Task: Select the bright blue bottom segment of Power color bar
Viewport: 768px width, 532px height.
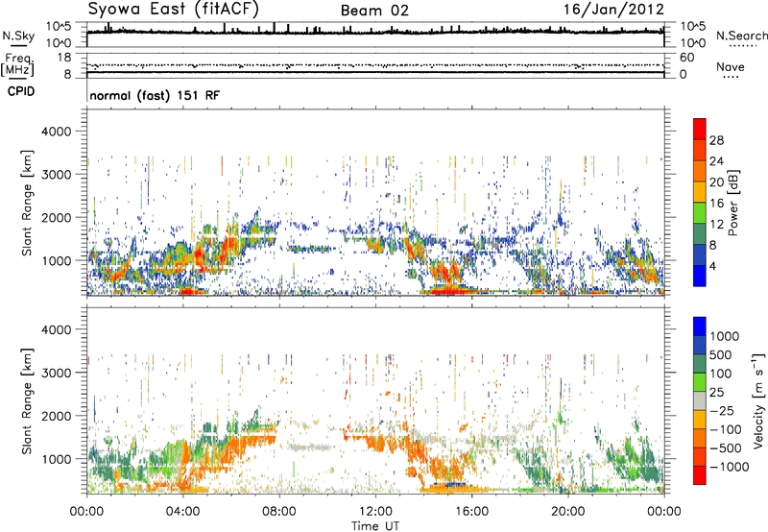Action: tap(700, 276)
